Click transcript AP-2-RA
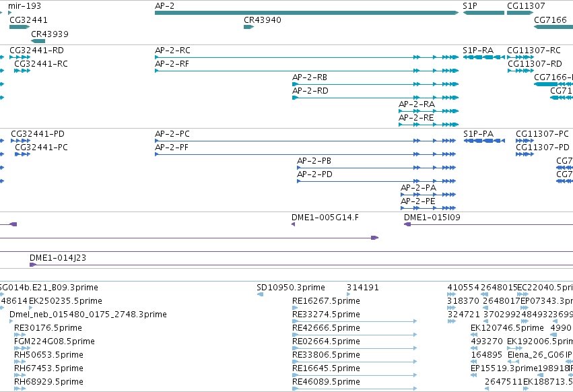Viewport: 573px width, 392px height. [428, 111]
